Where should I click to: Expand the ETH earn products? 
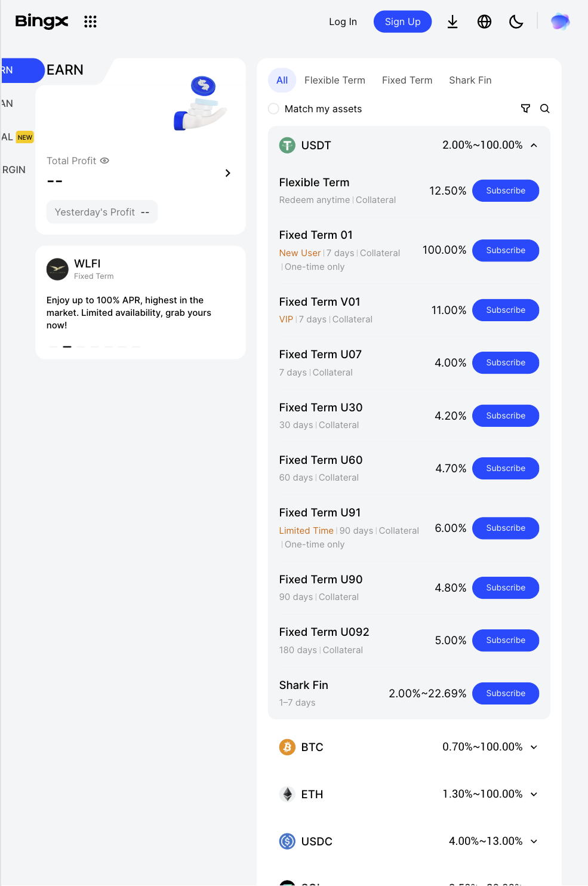[534, 794]
